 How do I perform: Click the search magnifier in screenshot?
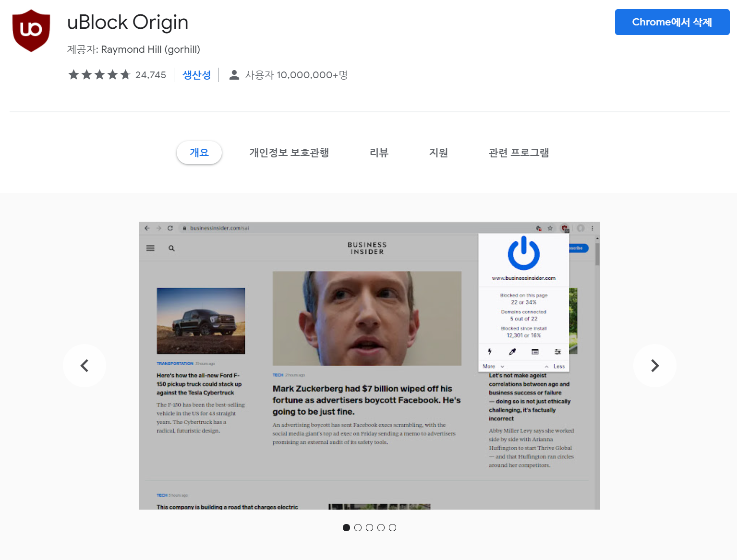pyautogui.click(x=171, y=248)
